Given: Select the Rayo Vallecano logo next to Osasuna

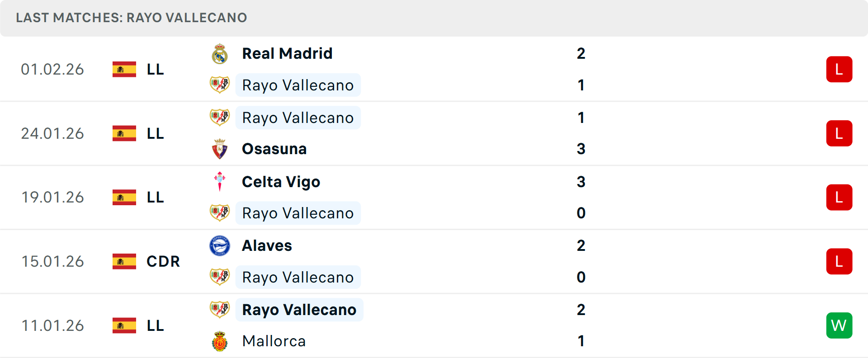Looking at the screenshot, I should coord(220,118).
